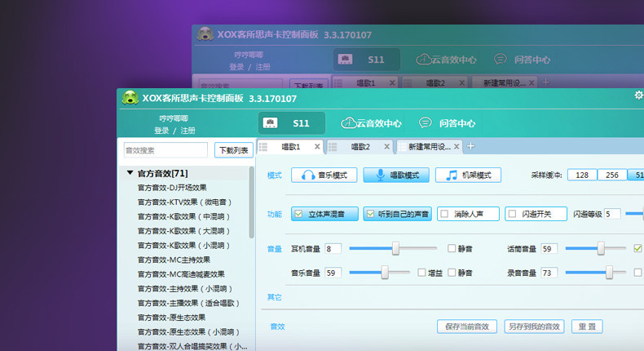Click the 下载列表 button
Viewport: 644px width, 351px height.
(233, 150)
